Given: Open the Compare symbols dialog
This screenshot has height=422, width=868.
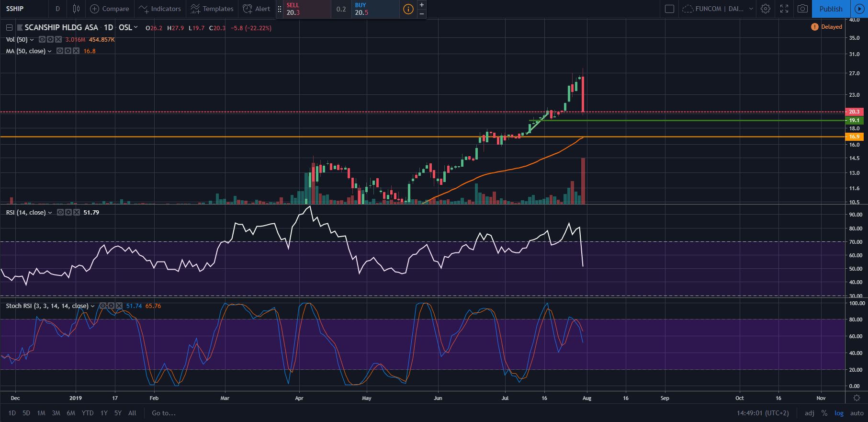Looking at the screenshot, I should tap(110, 9).
